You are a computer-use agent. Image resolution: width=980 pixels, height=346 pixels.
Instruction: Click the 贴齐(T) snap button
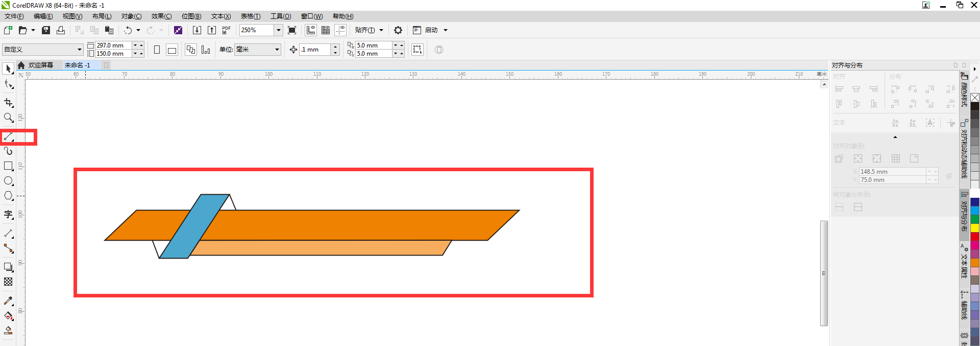tap(364, 30)
